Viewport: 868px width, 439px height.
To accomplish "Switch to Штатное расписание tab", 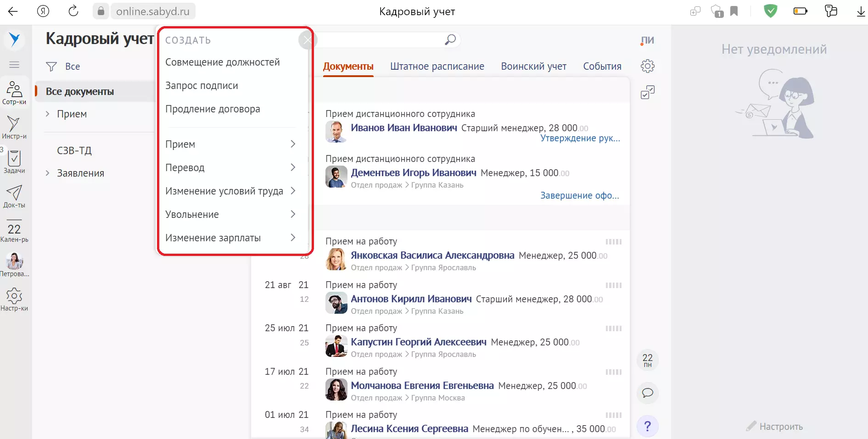I will click(x=437, y=67).
